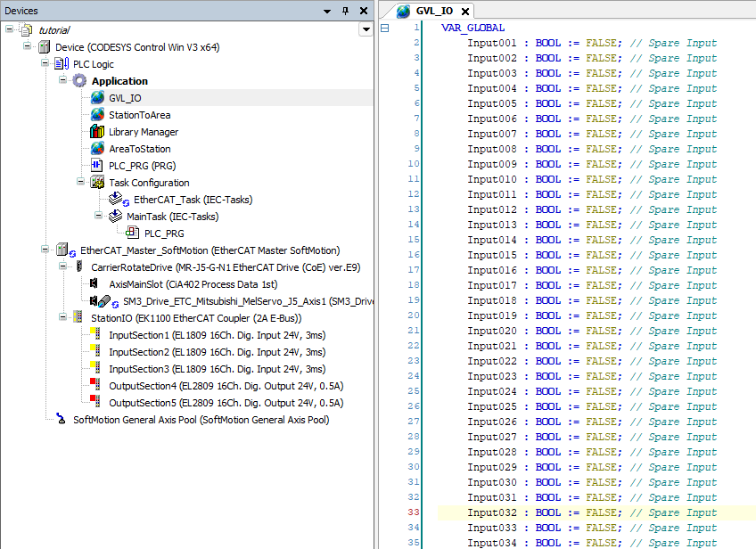Open the Devices panel options dropdown arrow
Viewport: 756px width, 549px height.
coord(327,11)
